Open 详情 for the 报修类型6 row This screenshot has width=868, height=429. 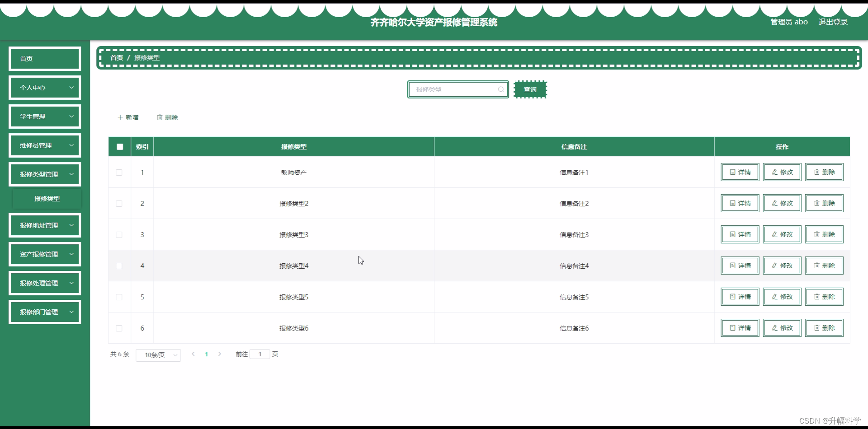[x=740, y=328]
